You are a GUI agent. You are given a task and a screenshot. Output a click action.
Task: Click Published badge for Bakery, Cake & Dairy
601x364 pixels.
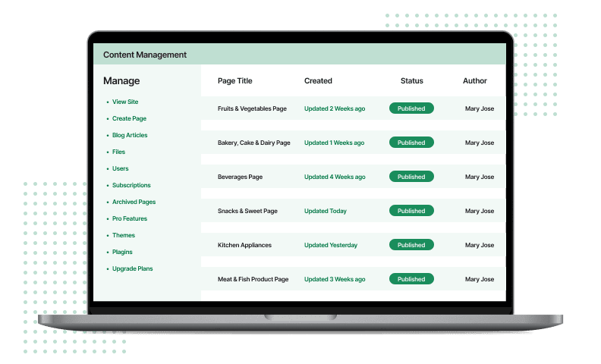411,143
